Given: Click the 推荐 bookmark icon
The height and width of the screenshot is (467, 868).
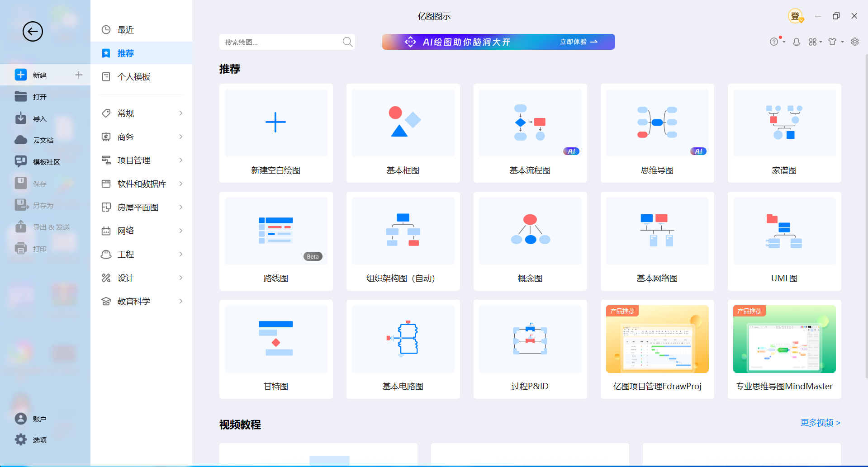Looking at the screenshot, I should pyautogui.click(x=106, y=53).
